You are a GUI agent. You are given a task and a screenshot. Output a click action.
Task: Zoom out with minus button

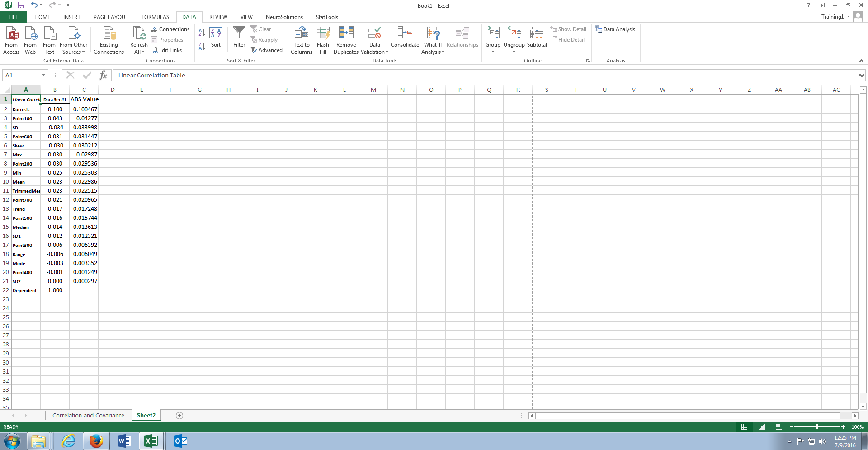791,427
